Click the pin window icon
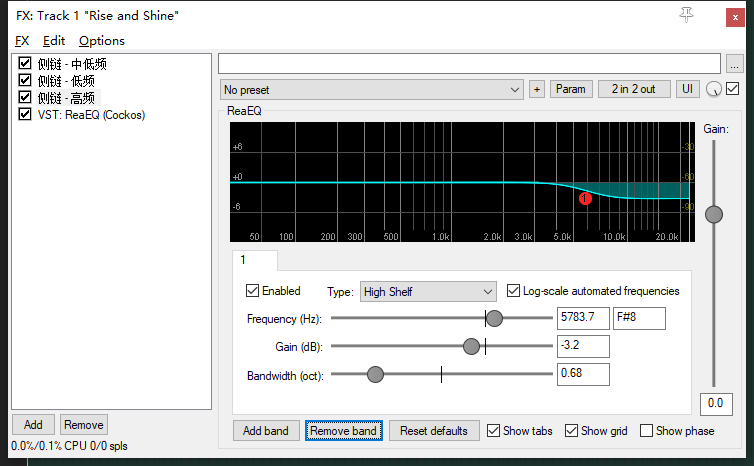Image resolution: width=754 pixels, height=466 pixels. tap(686, 15)
